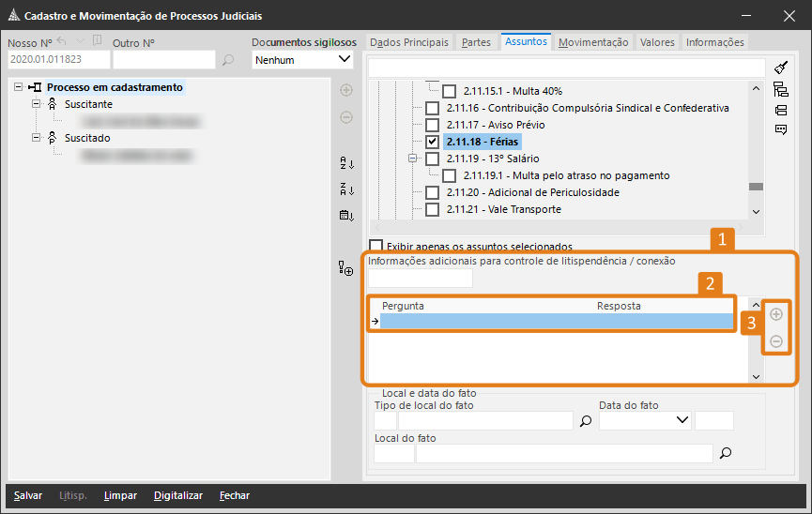Click the plus icon beside Pergunta grid
812x514 pixels.
[x=776, y=314]
